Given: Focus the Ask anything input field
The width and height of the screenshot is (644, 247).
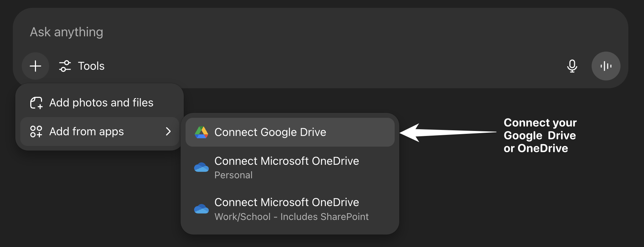Looking at the screenshot, I should click(x=321, y=32).
